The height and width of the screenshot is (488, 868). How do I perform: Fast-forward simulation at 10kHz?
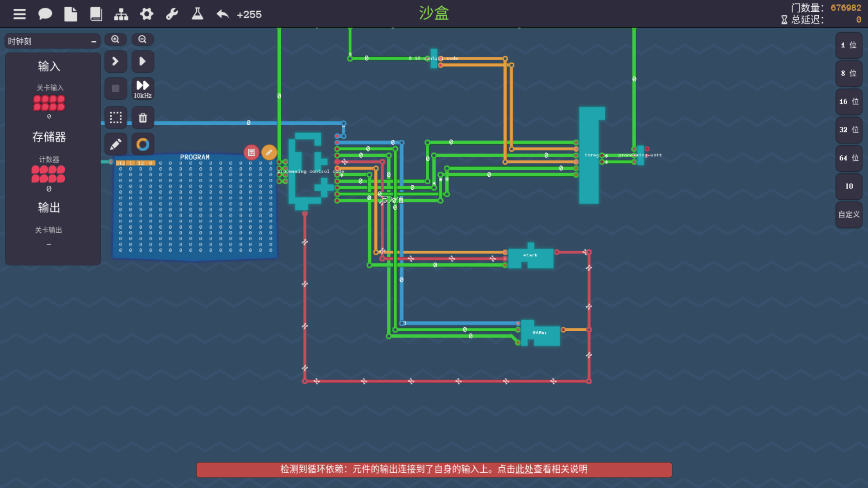(x=142, y=89)
